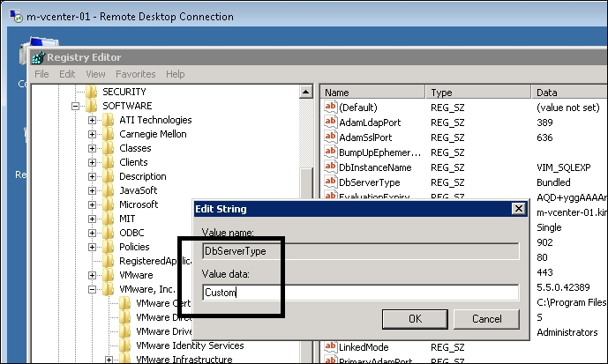Select the Microsoft folder icon
The width and height of the screenshot is (608, 364).
[x=109, y=204]
